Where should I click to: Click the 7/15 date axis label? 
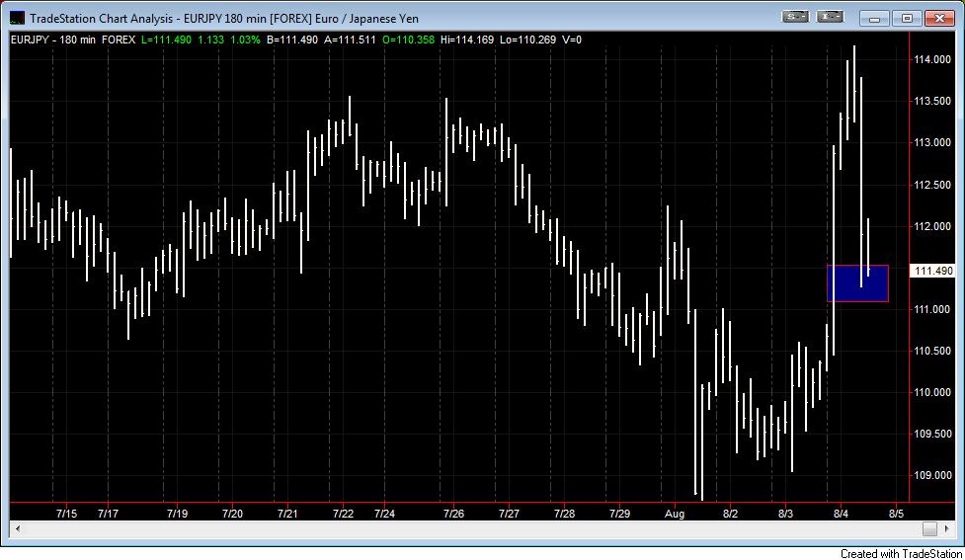(66, 514)
